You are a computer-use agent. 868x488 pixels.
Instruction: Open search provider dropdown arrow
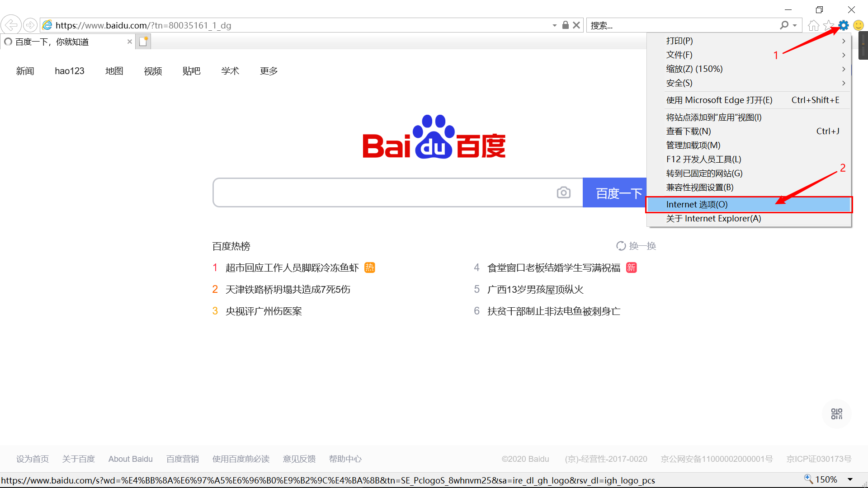795,25
